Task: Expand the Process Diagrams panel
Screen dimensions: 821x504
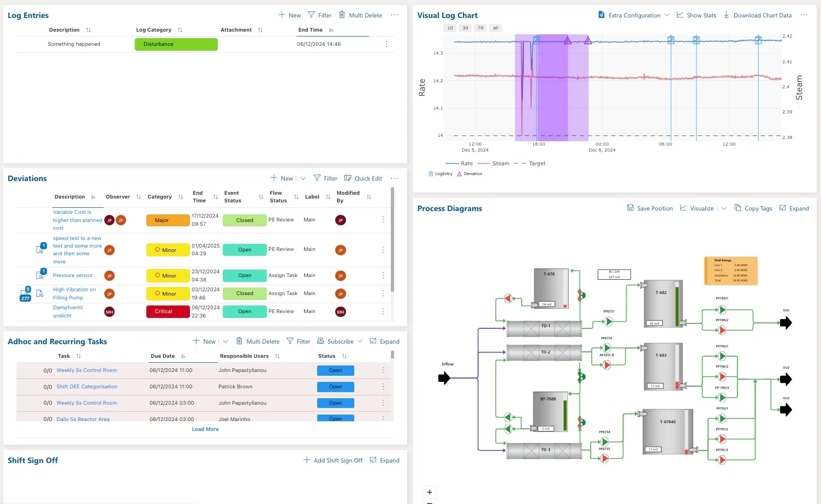Action: coord(794,208)
